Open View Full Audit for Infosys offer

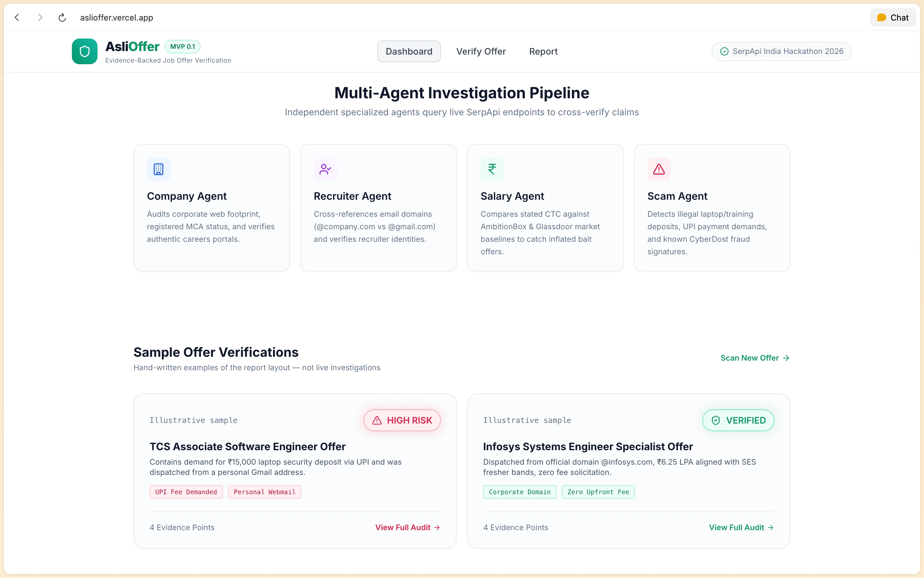(741, 528)
